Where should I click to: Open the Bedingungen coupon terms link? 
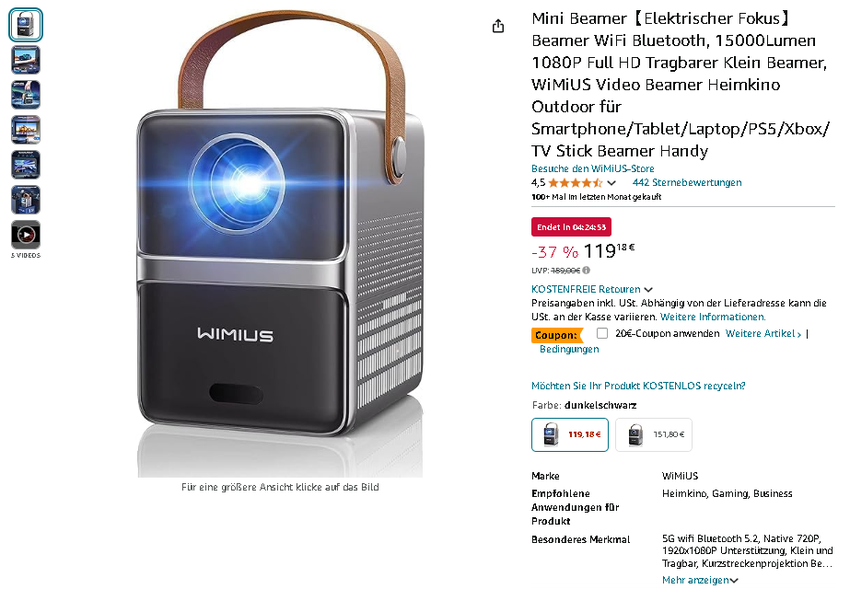(x=569, y=349)
